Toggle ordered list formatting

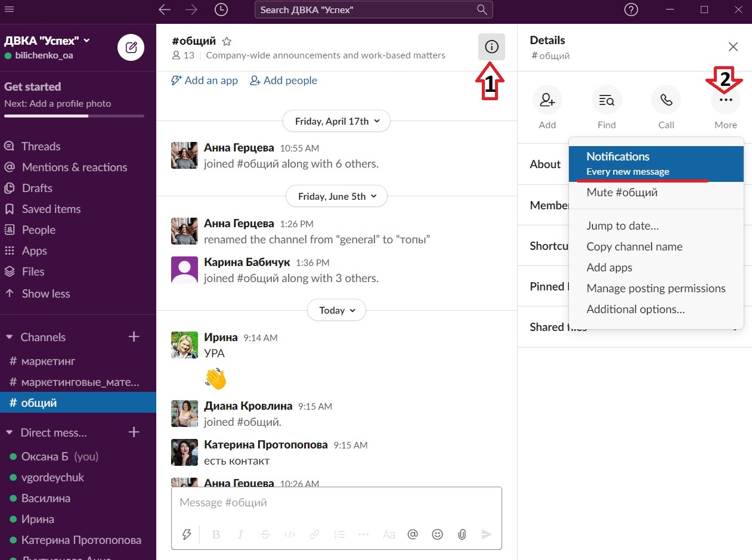tap(339, 534)
